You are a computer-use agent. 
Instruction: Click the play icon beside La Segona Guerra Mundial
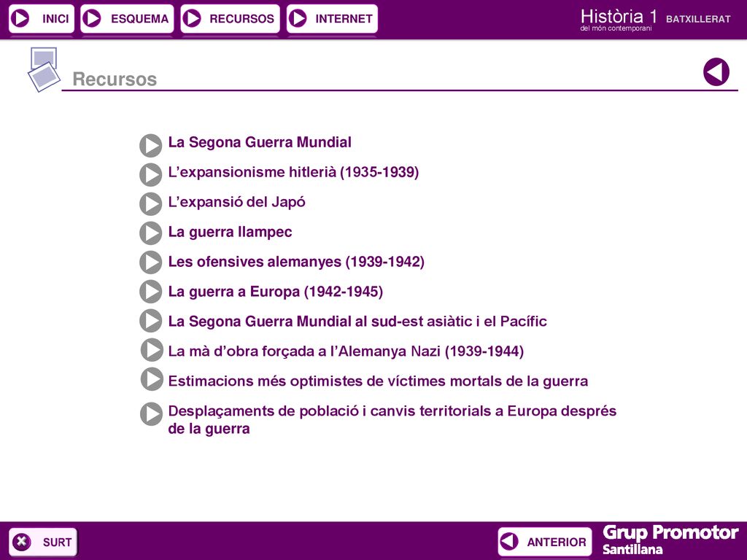(x=150, y=145)
